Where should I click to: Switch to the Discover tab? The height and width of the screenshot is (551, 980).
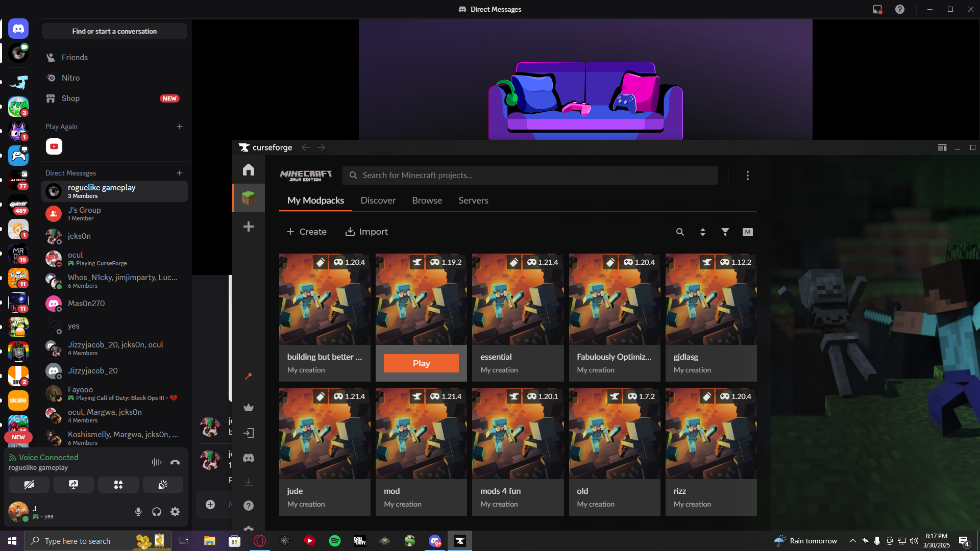coord(378,201)
